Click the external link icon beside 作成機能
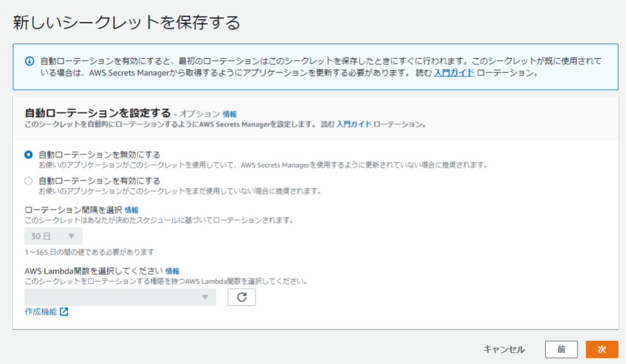The height and width of the screenshot is (364, 626). point(64,311)
